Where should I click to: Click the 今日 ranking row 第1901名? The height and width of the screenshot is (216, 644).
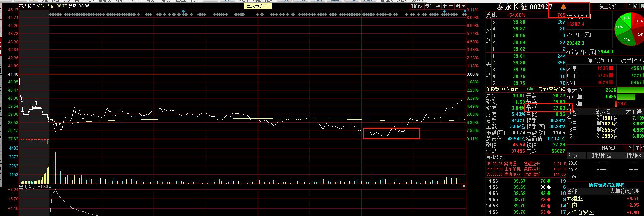(605, 118)
